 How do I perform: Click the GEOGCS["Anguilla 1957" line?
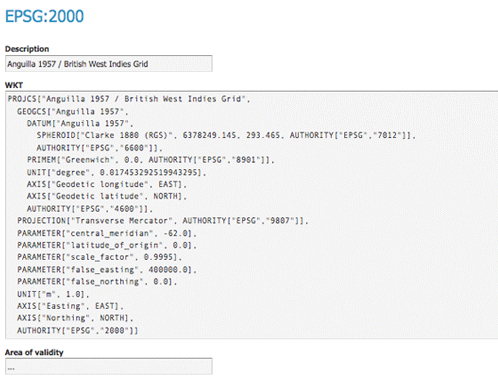point(73,111)
